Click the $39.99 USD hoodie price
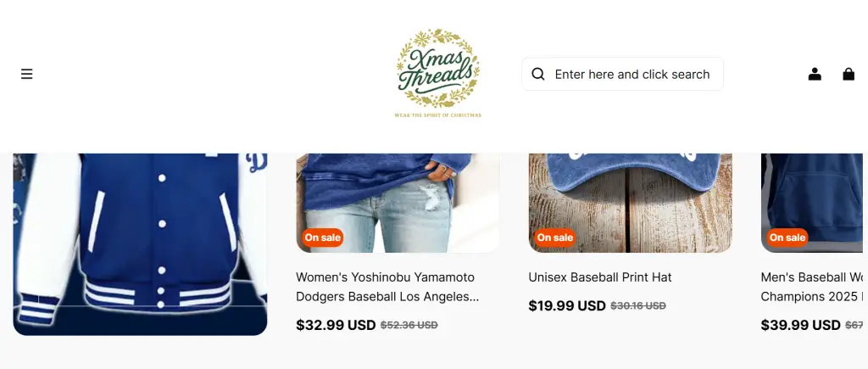 coord(800,325)
